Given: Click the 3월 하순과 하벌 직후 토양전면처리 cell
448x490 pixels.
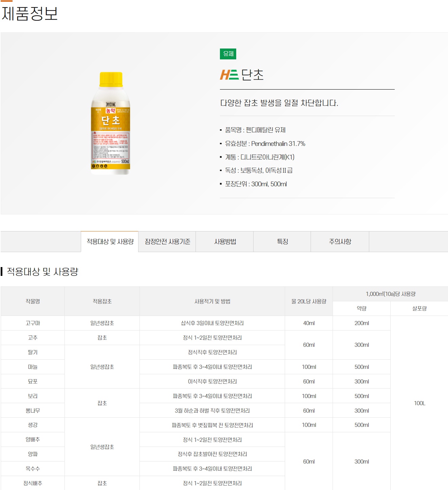Looking at the screenshot, I should click(x=212, y=411).
